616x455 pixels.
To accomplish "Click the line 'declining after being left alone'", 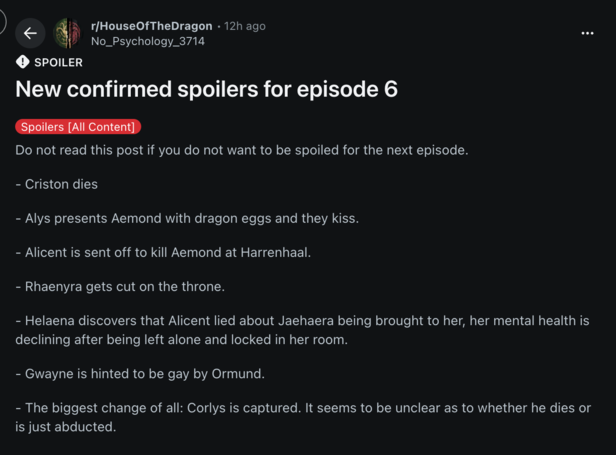I will 182,340.
